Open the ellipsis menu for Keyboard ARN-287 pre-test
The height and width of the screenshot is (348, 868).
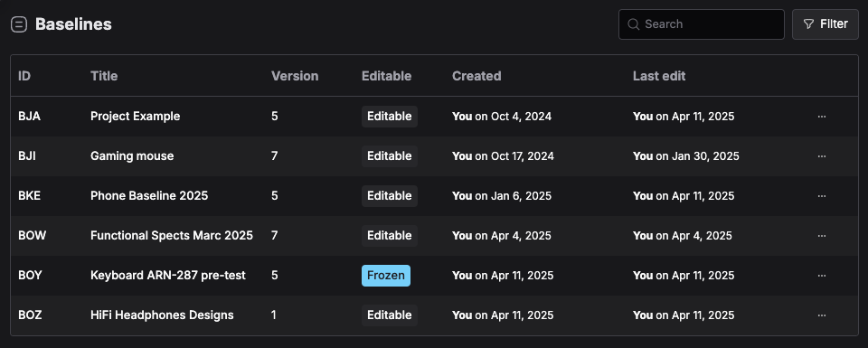coord(822,276)
